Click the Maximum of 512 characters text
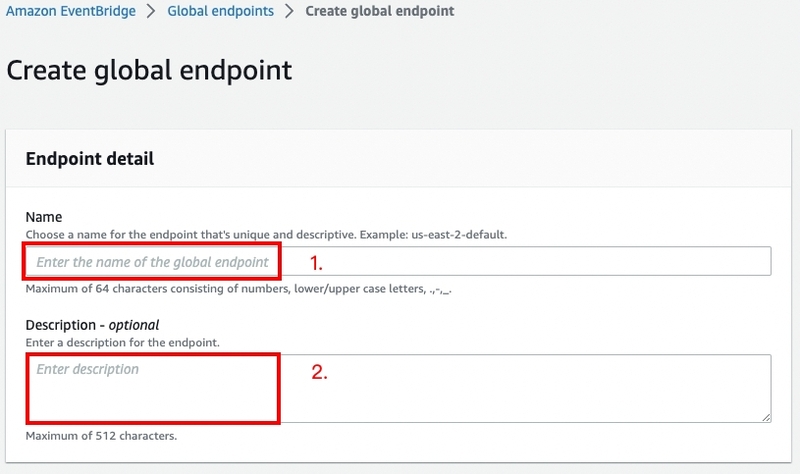This screenshot has height=474, width=800. coord(101,436)
